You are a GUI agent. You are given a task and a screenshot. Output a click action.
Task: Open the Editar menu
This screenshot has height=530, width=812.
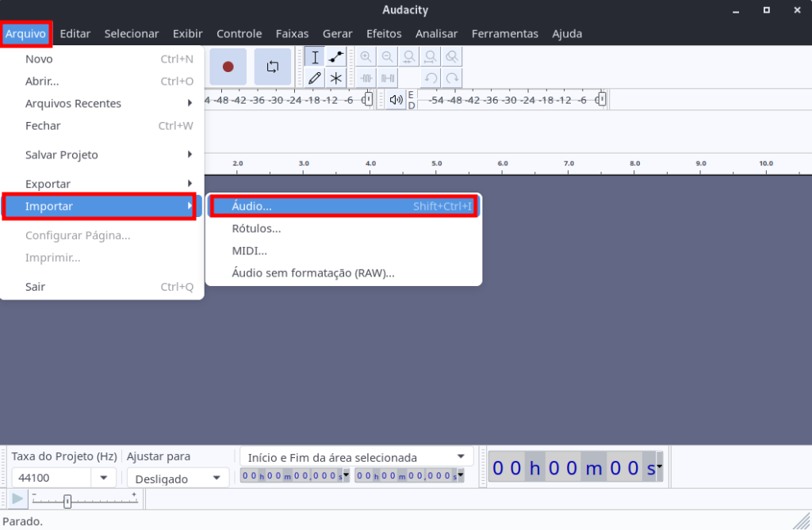click(75, 33)
